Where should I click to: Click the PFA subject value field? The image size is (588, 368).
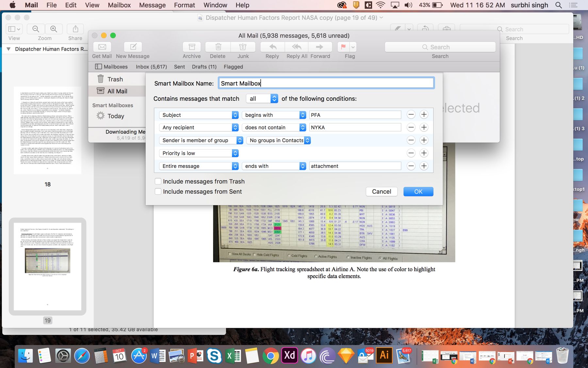(x=355, y=115)
